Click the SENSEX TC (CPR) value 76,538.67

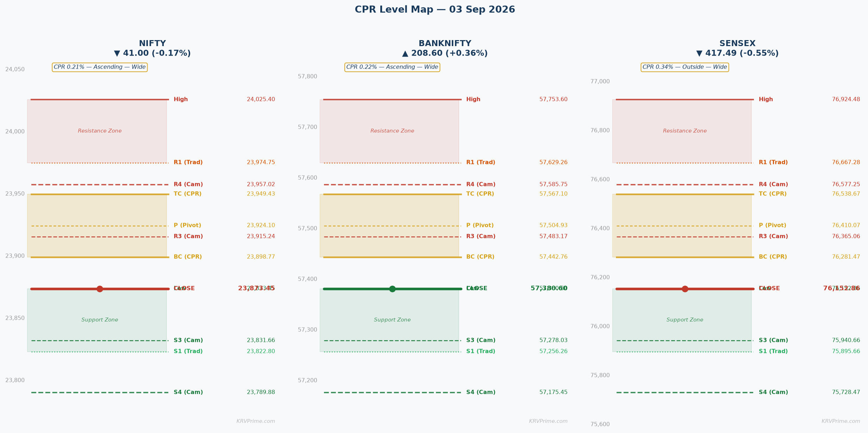846,194
